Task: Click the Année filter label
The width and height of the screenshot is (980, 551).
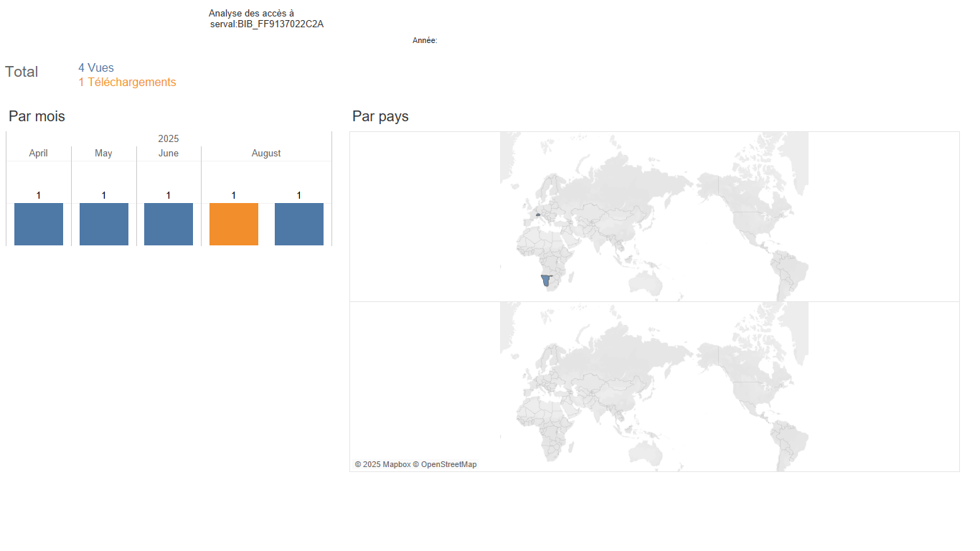Action: click(x=425, y=41)
